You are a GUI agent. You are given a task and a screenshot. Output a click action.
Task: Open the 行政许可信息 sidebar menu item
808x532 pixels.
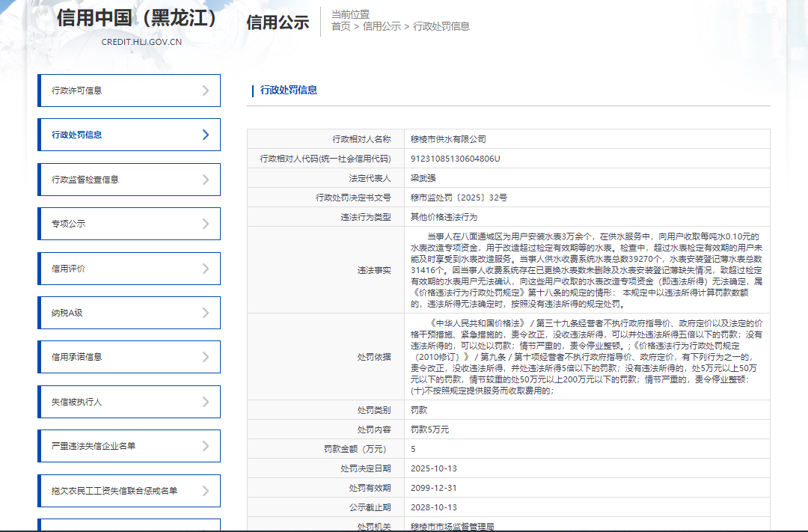pos(77,91)
